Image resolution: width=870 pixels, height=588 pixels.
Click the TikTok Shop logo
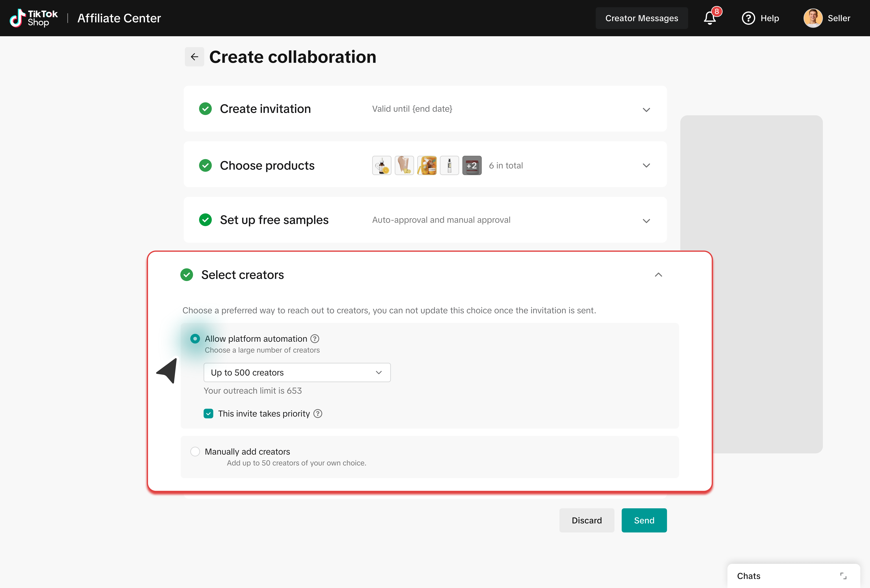(34, 18)
